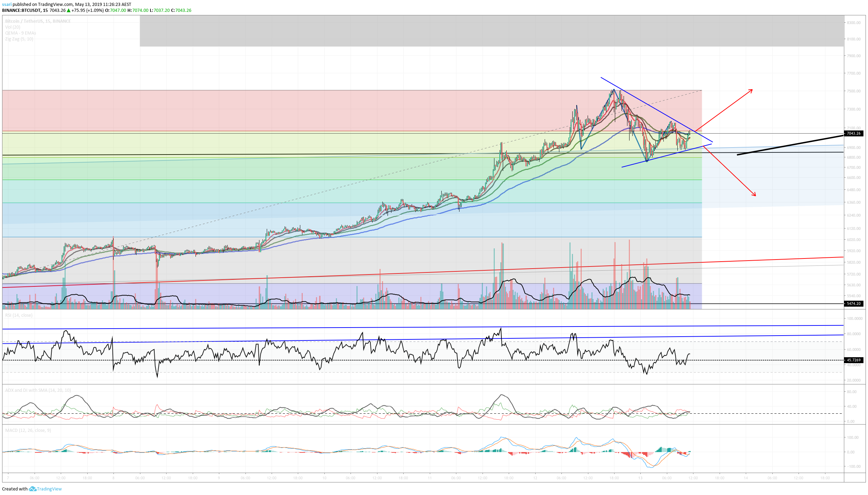868x495 pixels.
Task: Select the BINANCE:BTCUSDT, 15 symbol header
Action: 25,10
